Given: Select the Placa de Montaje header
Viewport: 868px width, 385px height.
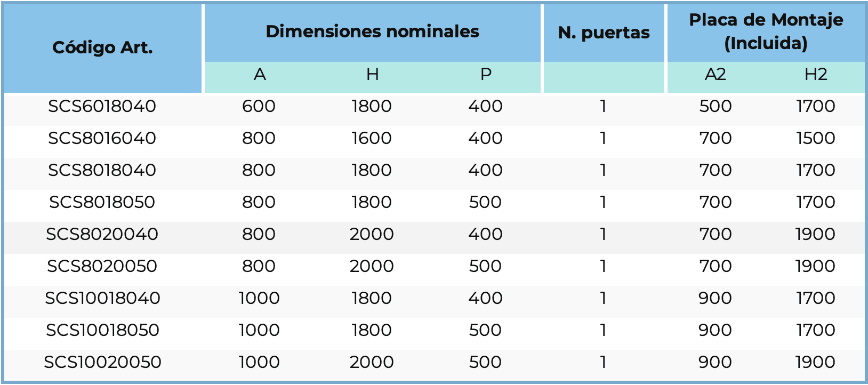Looking at the screenshot, I should [766, 31].
